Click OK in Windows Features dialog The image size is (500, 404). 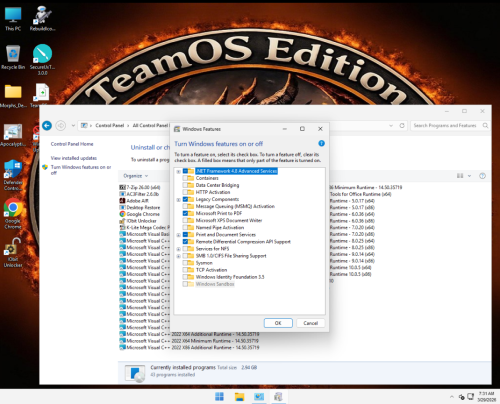(x=278, y=323)
